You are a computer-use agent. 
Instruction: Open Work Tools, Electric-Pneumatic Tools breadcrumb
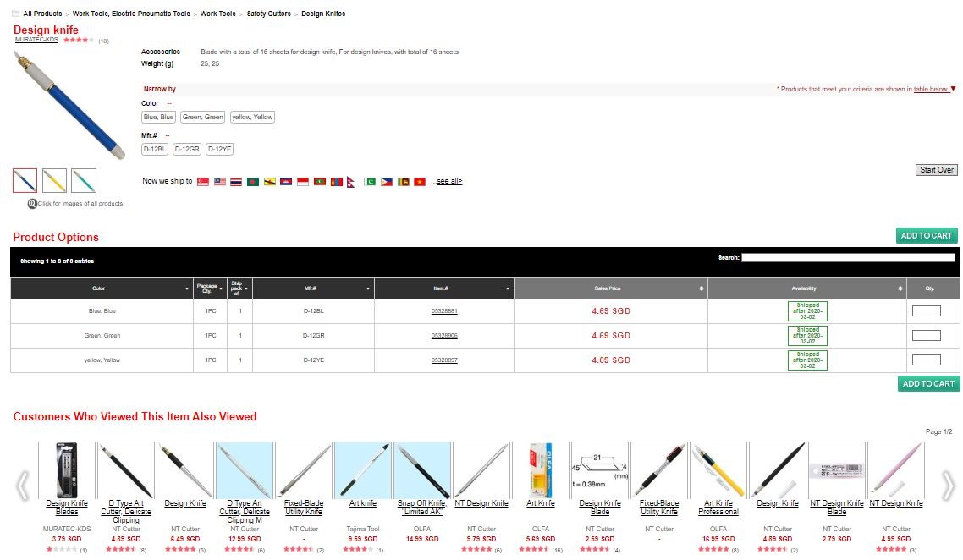click(x=131, y=14)
